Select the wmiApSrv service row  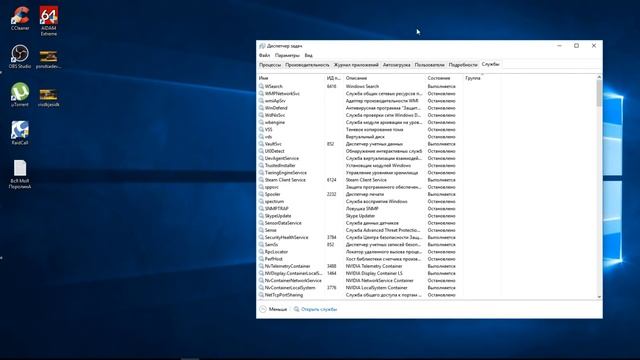[427, 101]
